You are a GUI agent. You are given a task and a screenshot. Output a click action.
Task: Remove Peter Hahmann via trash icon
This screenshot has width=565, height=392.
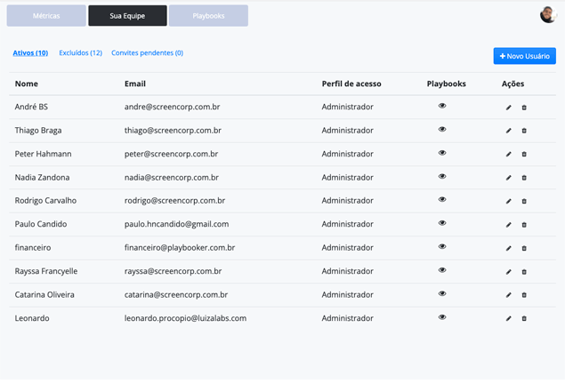pos(524,154)
